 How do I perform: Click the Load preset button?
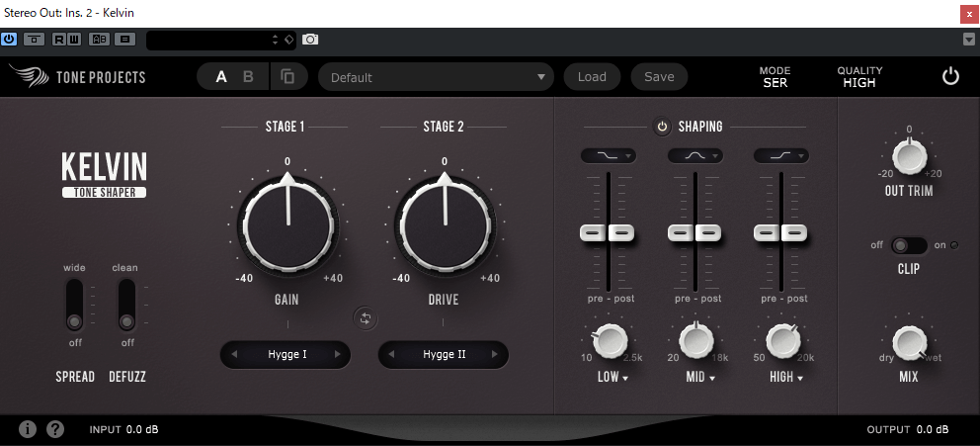click(x=592, y=77)
